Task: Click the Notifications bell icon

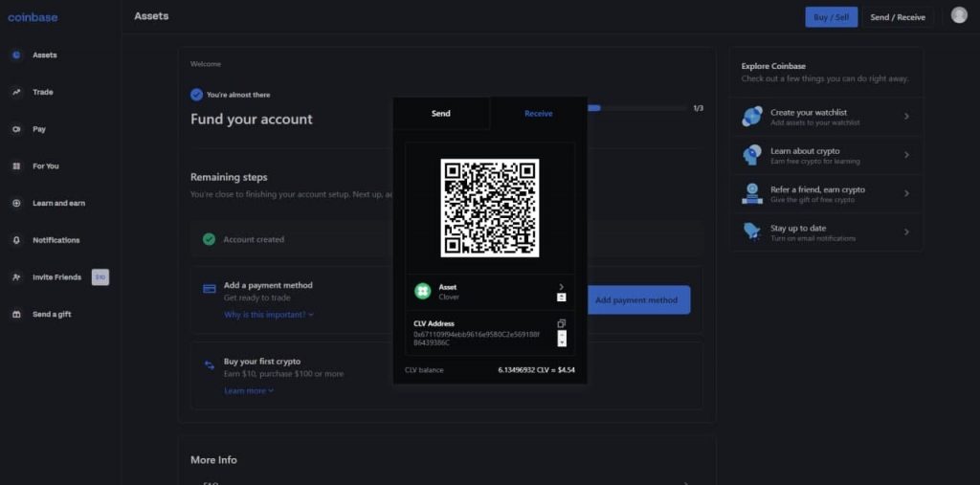Action: click(x=17, y=240)
